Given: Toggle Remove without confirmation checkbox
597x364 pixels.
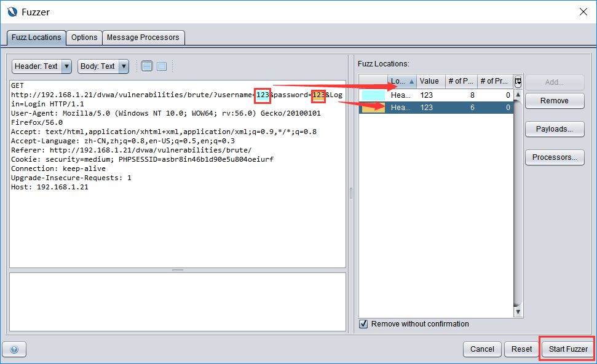Looking at the screenshot, I should (x=363, y=324).
